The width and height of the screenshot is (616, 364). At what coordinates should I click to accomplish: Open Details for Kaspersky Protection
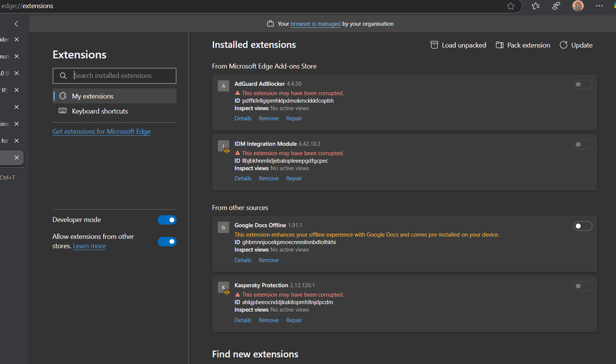pyautogui.click(x=243, y=320)
